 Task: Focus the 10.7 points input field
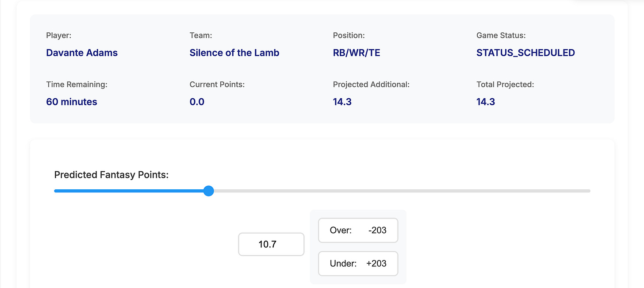(271, 244)
